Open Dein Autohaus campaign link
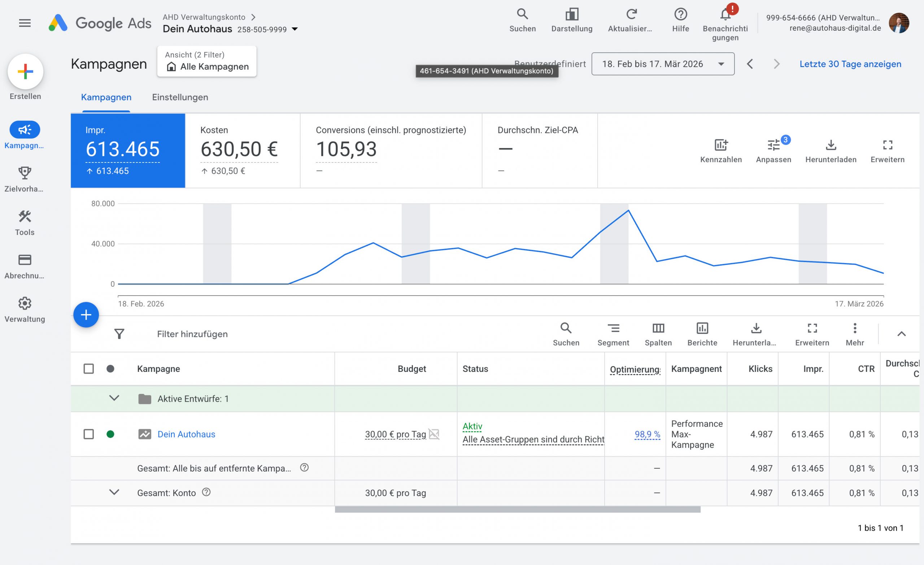This screenshot has width=924, height=565. click(186, 434)
